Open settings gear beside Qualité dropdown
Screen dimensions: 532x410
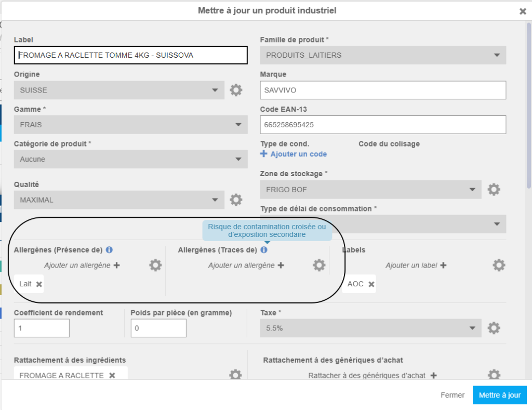click(236, 200)
